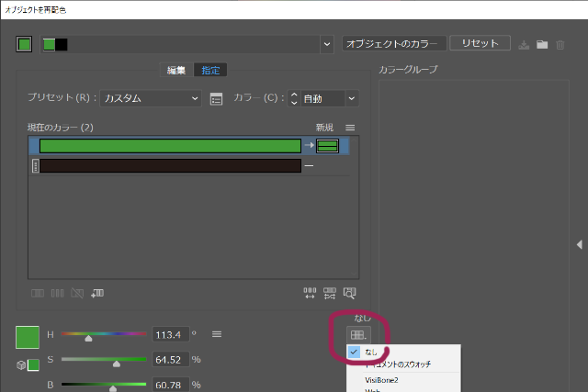The image size is (588, 392).
Task: Switch to the 編集 tab
Action: 175,70
